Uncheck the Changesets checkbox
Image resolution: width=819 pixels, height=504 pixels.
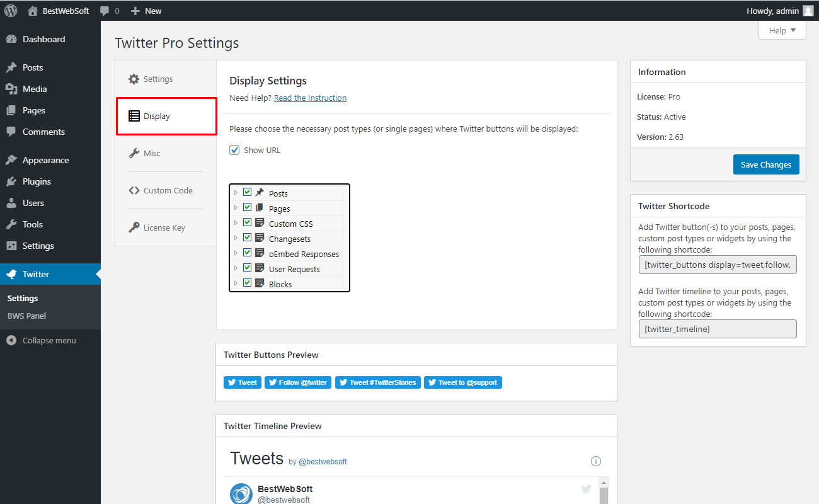click(x=248, y=238)
